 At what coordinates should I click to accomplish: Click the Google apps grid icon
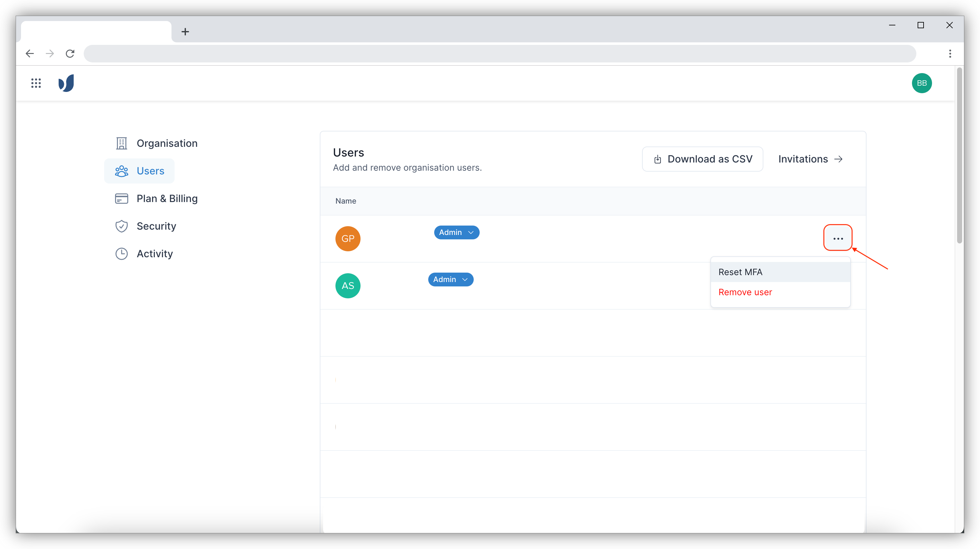[x=36, y=83]
